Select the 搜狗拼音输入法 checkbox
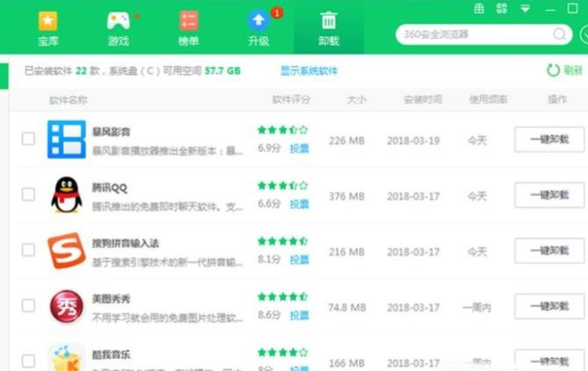 tap(28, 251)
